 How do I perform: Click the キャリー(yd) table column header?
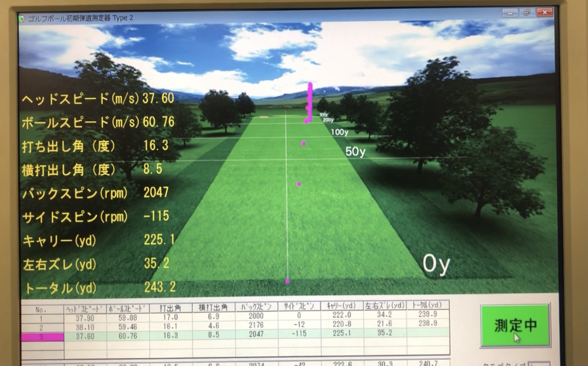pyautogui.click(x=342, y=306)
